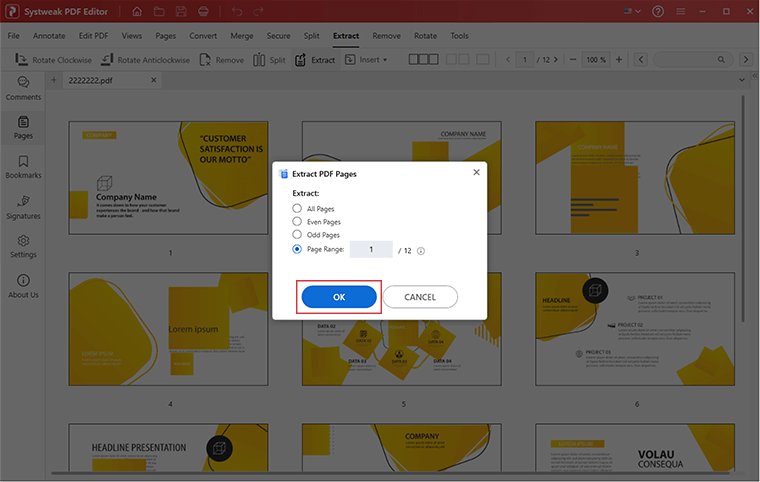Open the Comments sidebar panel

click(23, 88)
